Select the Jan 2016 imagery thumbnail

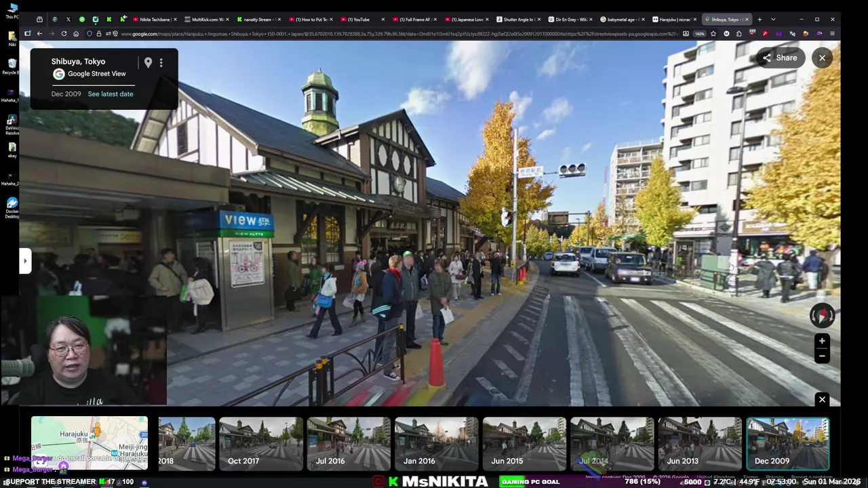[x=437, y=444]
